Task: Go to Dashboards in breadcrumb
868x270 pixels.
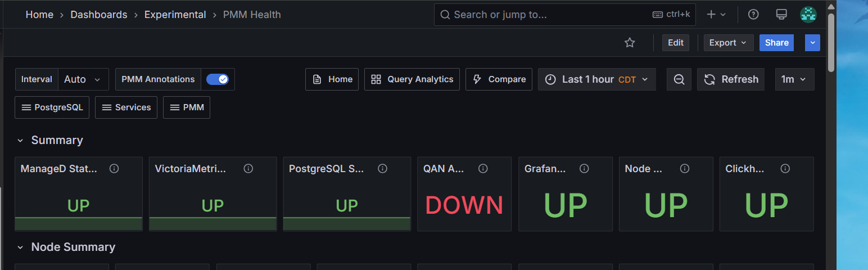Action: click(x=99, y=15)
